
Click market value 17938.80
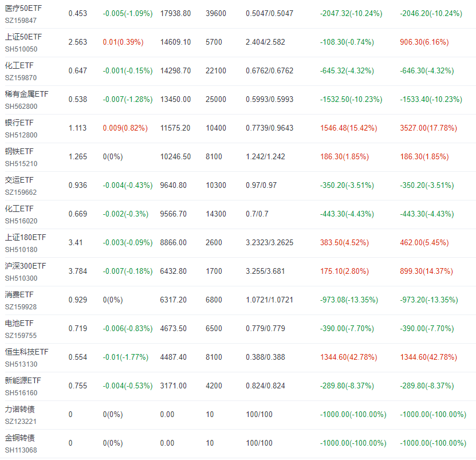[x=175, y=13]
